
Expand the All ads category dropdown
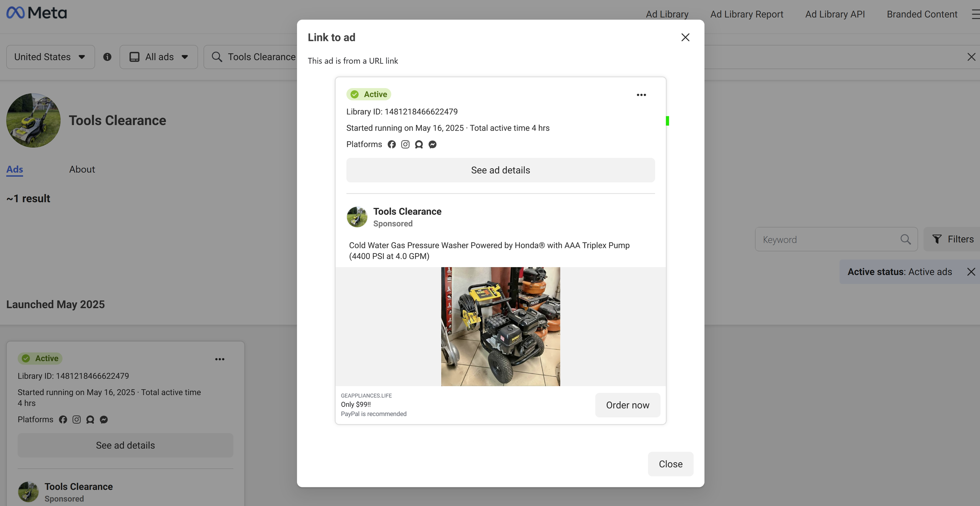click(158, 57)
